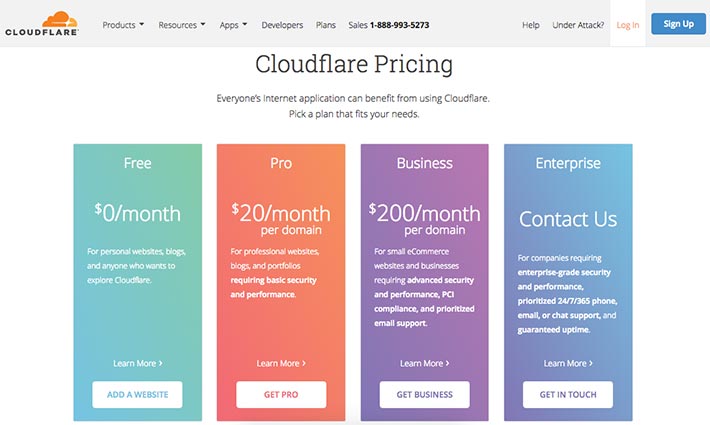Open Learn More under Free plan
Image resolution: width=710 pixels, height=425 pixels.
click(x=138, y=363)
